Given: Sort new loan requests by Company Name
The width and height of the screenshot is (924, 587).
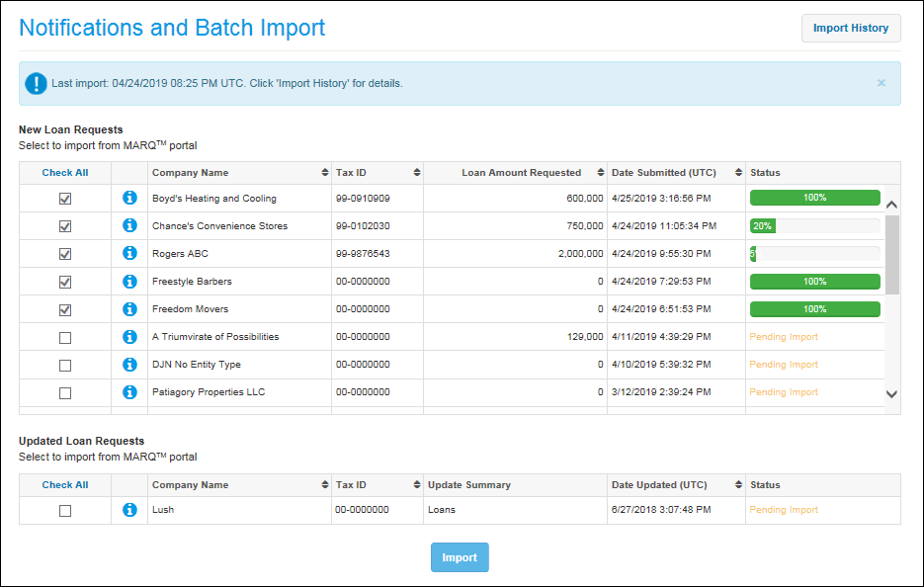Looking at the screenshot, I should tap(325, 172).
